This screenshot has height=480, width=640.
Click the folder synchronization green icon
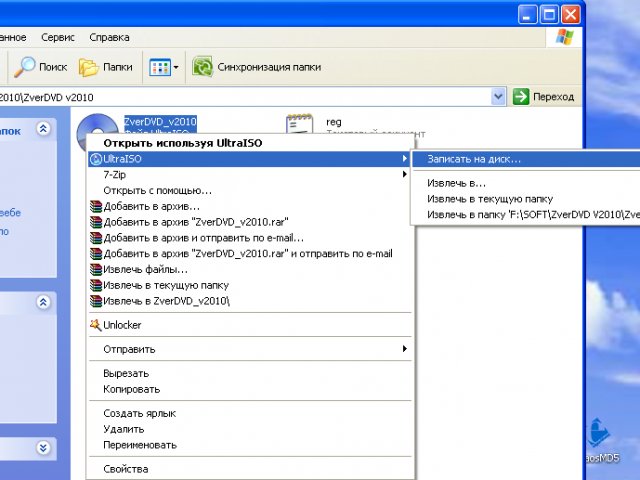(x=202, y=67)
